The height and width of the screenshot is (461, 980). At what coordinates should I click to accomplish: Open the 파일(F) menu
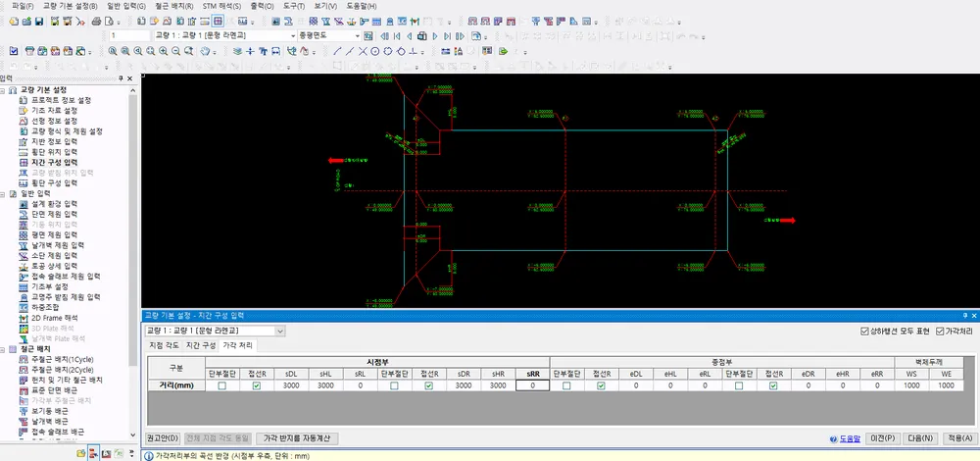point(24,6)
